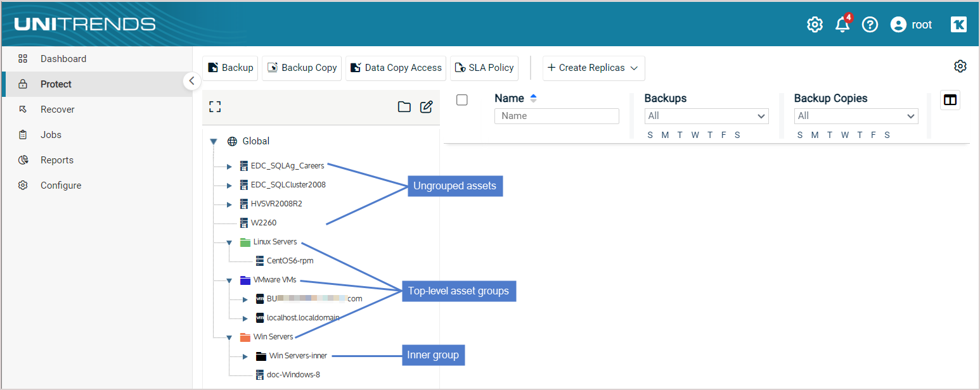Open the notifications bell showing 4 alerts
Viewport: 980px width, 390px height.
[843, 24]
